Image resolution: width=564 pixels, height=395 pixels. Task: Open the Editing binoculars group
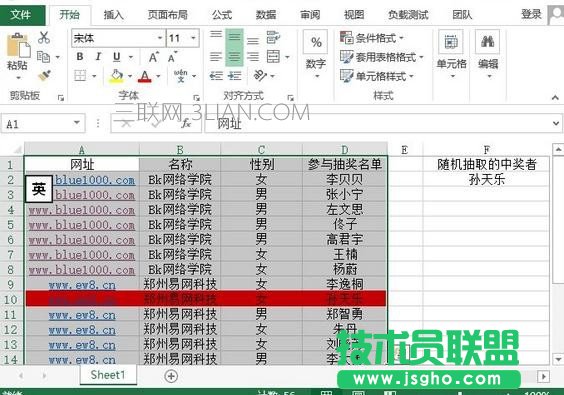(x=488, y=54)
